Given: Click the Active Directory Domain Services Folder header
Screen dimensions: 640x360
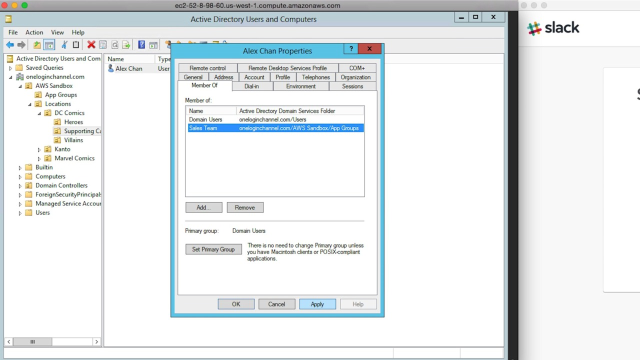Looking at the screenshot, I should 300,111.
